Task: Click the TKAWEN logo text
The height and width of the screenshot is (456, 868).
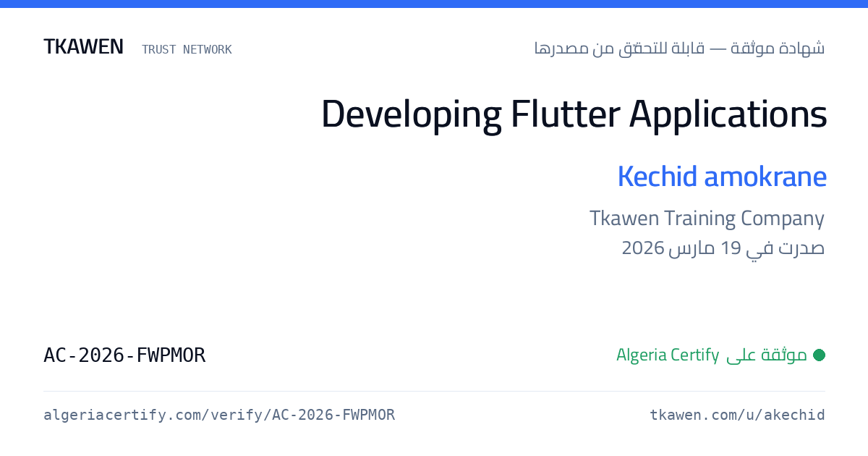Action: (x=83, y=47)
